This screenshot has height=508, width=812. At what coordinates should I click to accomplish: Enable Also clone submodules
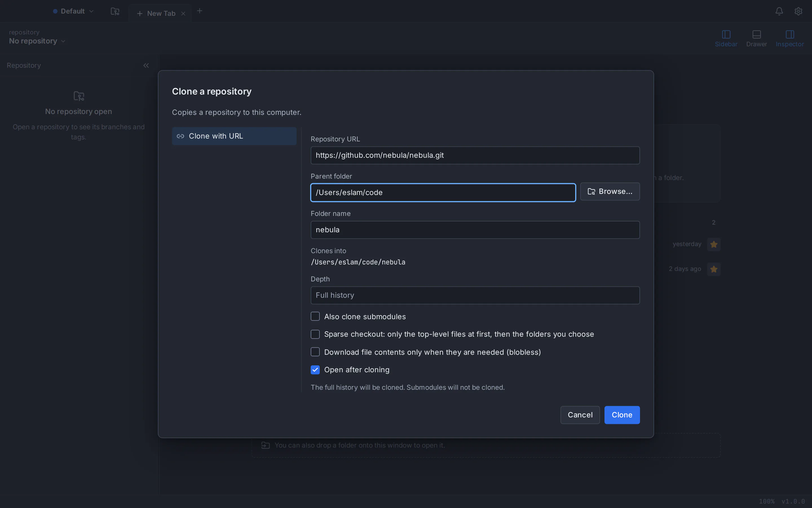315,316
